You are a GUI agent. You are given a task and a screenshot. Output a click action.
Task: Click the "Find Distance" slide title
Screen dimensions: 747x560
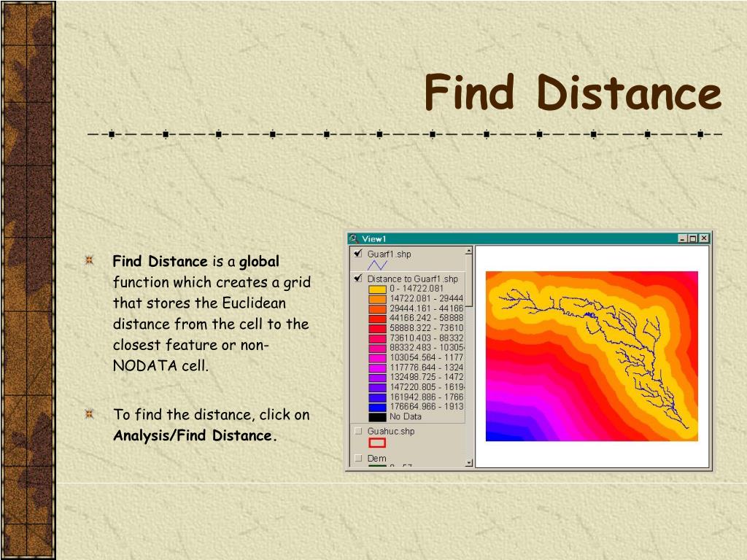click(x=573, y=93)
